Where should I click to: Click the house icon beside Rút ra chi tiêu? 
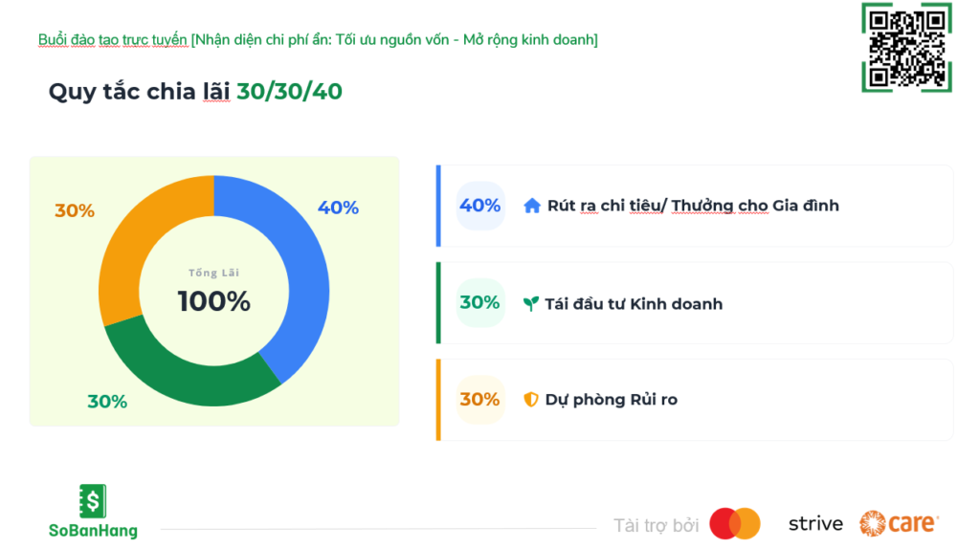pos(532,206)
